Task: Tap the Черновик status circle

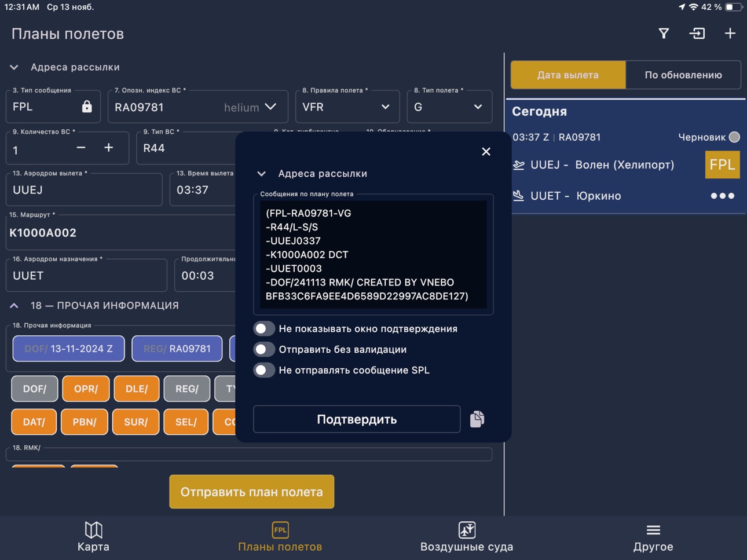Action: pos(734,137)
